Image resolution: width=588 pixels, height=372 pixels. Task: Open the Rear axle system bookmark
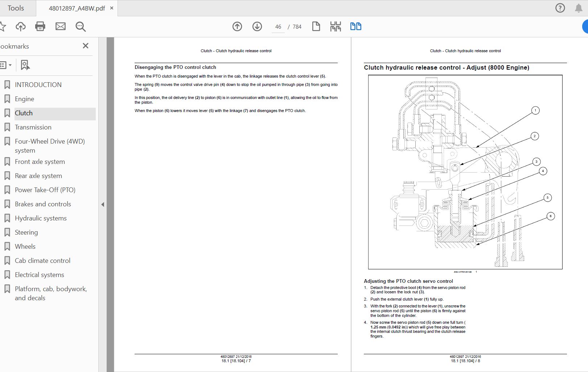point(38,176)
